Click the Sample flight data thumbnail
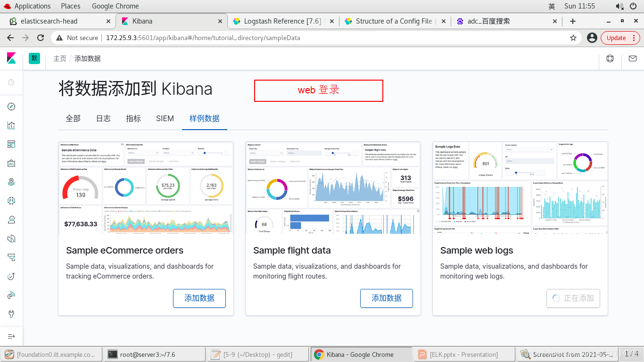The image size is (644, 362). 333,188
